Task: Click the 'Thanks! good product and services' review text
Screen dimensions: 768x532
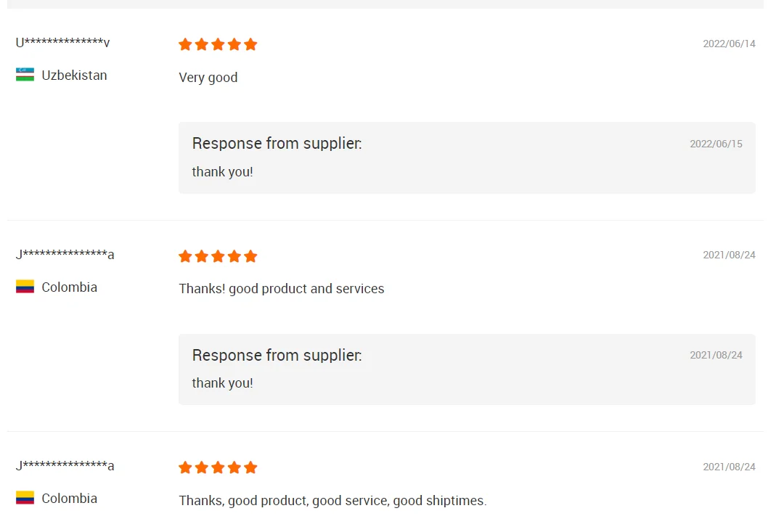Action: click(282, 289)
